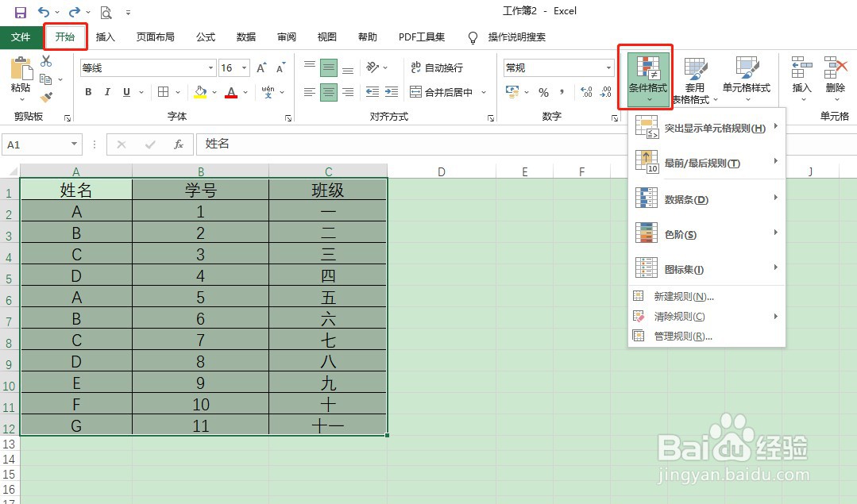Click the text orientation icon
857x504 pixels.
373,67
